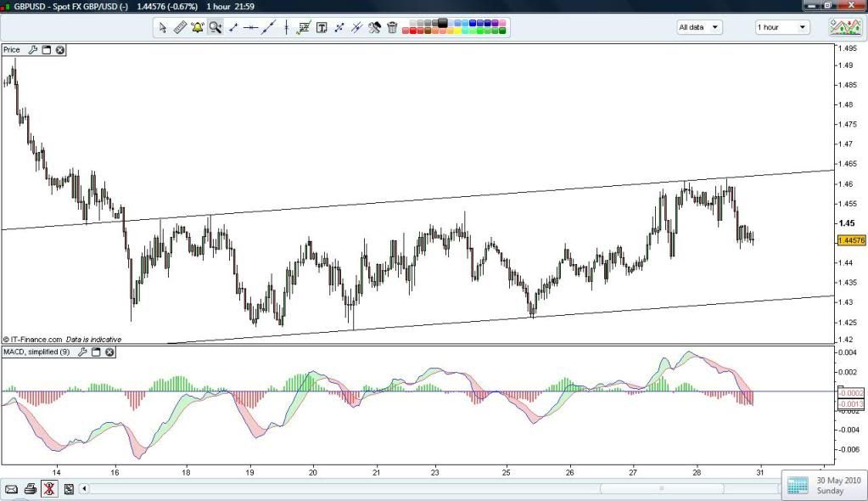868x501 pixels.
Task: Select the horizontal line tool
Action: click(251, 27)
